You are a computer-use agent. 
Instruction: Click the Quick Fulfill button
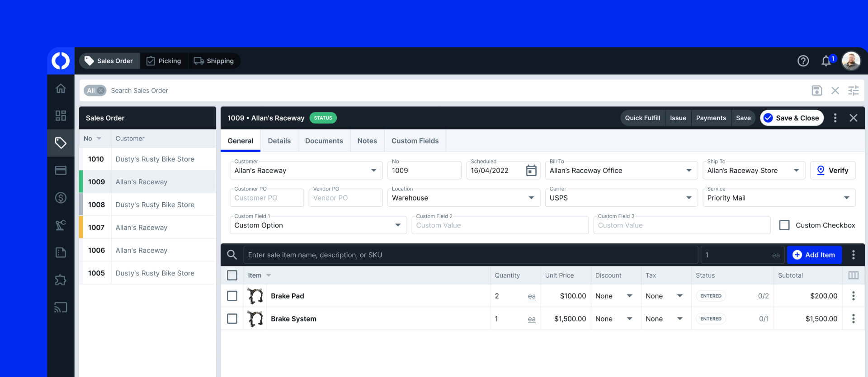(x=642, y=118)
